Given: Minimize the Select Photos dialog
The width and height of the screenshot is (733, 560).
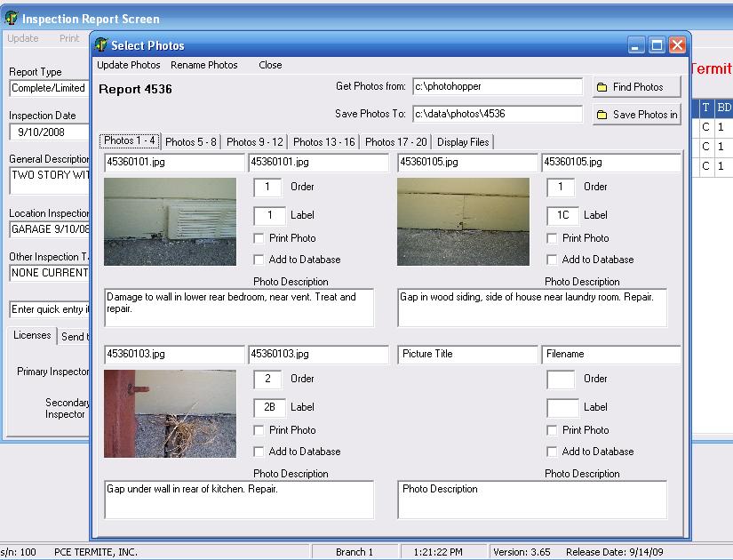Looking at the screenshot, I should pyautogui.click(x=637, y=45).
